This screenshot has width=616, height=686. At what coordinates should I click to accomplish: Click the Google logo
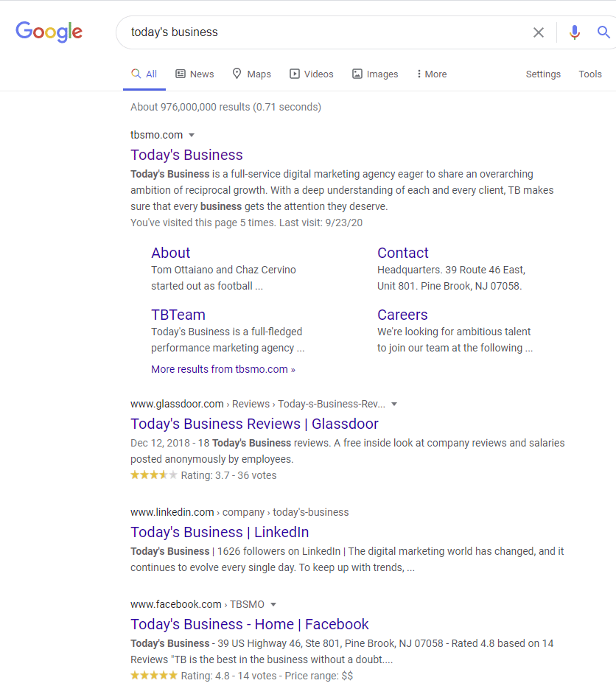coord(49,32)
